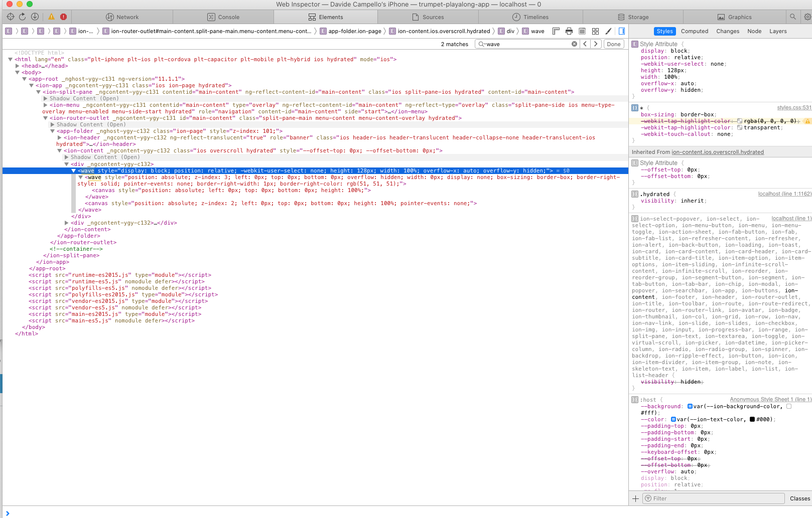This screenshot has height=518, width=812.
Task: Toggle compositing borders grid icon
Action: [595, 31]
